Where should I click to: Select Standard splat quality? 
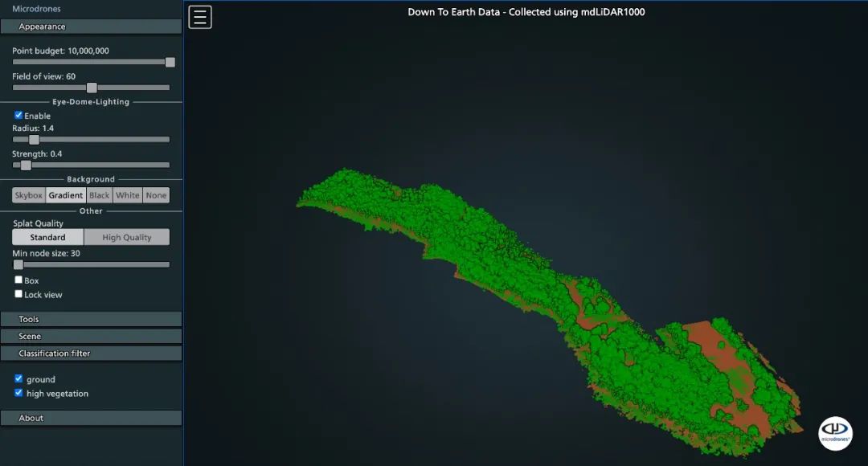click(48, 237)
